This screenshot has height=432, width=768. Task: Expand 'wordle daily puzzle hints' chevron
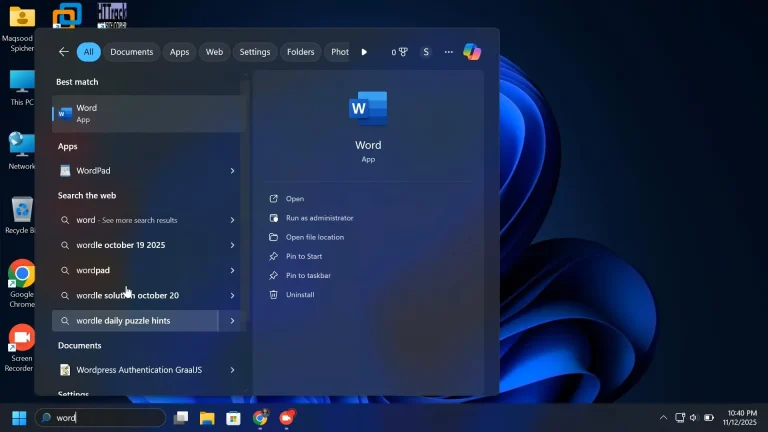(232, 321)
